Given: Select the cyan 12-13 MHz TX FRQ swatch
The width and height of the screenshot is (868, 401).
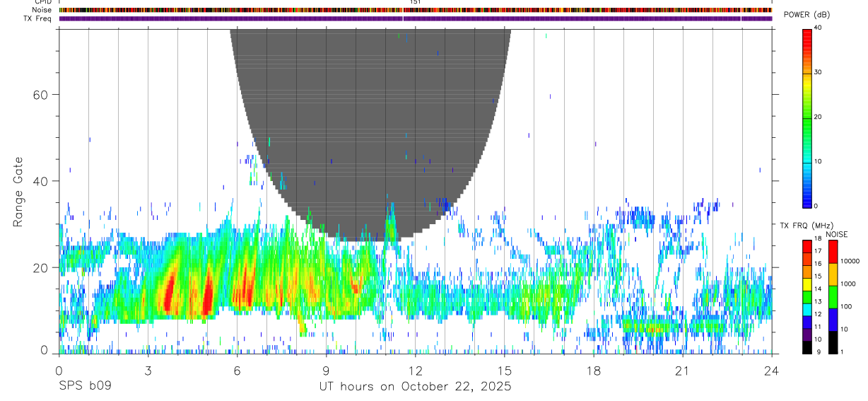Looking at the screenshot, I should pyautogui.click(x=807, y=310).
